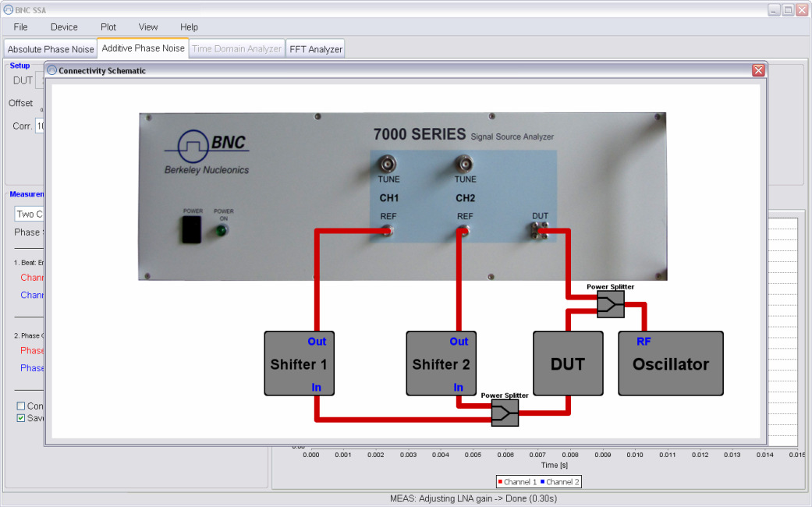Switch to the FFT Analyzer tab
The image size is (812, 507).
pyautogui.click(x=316, y=49)
